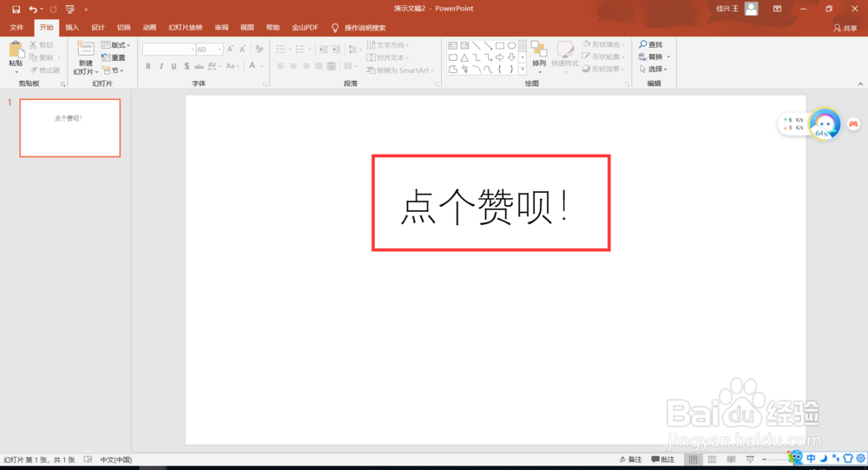Open the font name combo box
This screenshot has height=470, width=868.
168,50
